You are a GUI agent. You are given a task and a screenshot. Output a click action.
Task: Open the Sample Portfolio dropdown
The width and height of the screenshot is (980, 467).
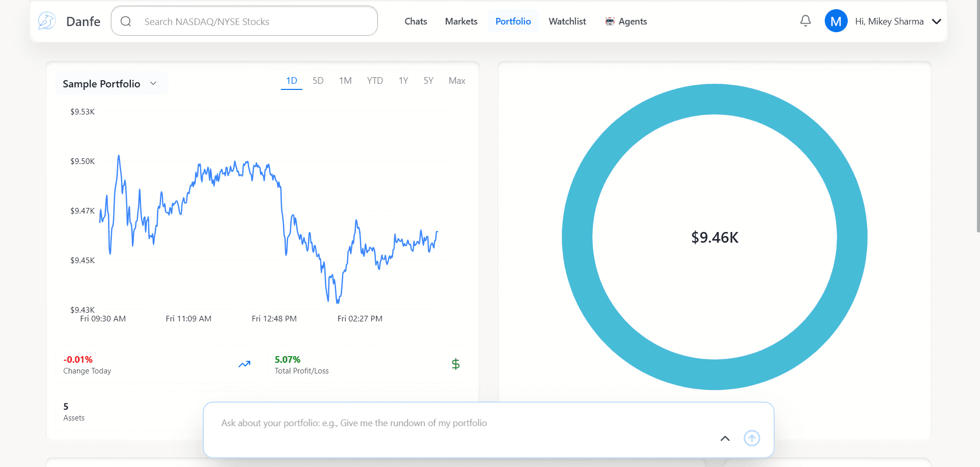pyautogui.click(x=153, y=83)
